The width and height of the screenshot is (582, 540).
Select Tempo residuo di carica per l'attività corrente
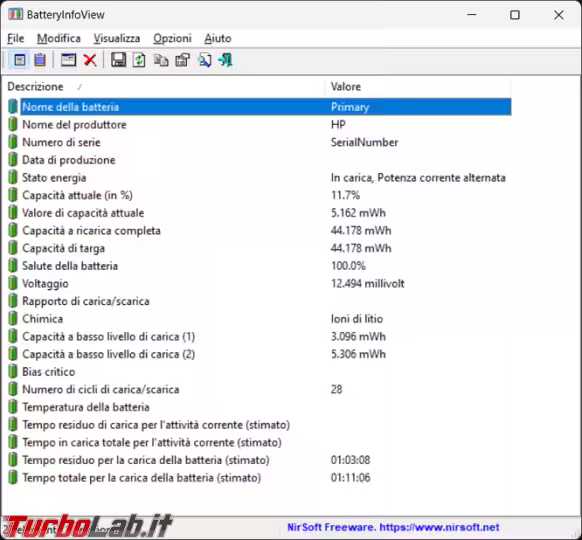coord(259,425)
